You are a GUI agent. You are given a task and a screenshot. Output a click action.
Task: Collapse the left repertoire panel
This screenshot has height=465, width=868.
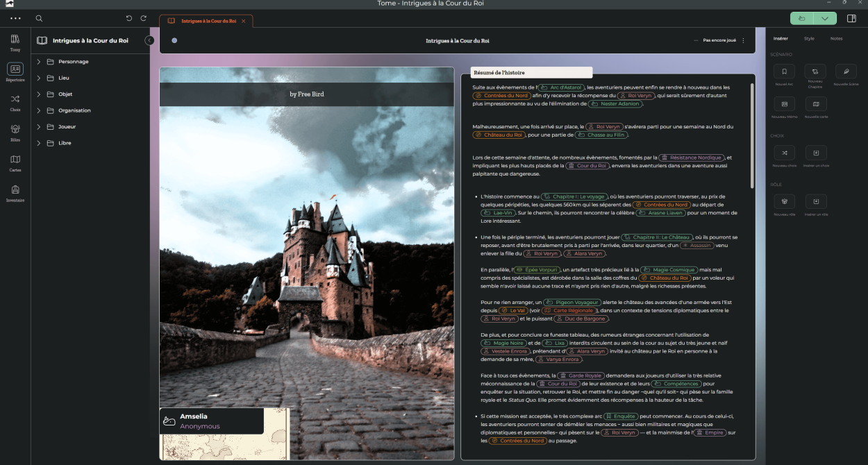pos(149,40)
